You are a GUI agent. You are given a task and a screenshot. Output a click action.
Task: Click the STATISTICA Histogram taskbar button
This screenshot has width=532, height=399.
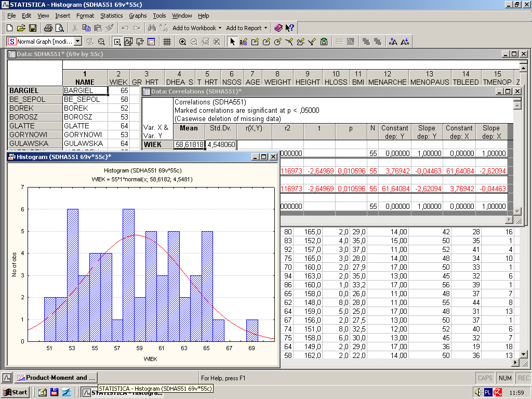[x=122, y=393]
